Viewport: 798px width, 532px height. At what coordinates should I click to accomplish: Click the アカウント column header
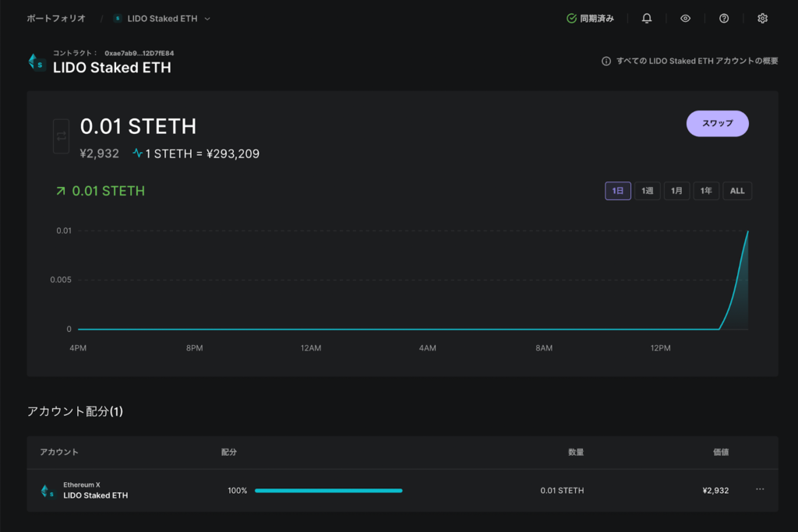[59, 452]
